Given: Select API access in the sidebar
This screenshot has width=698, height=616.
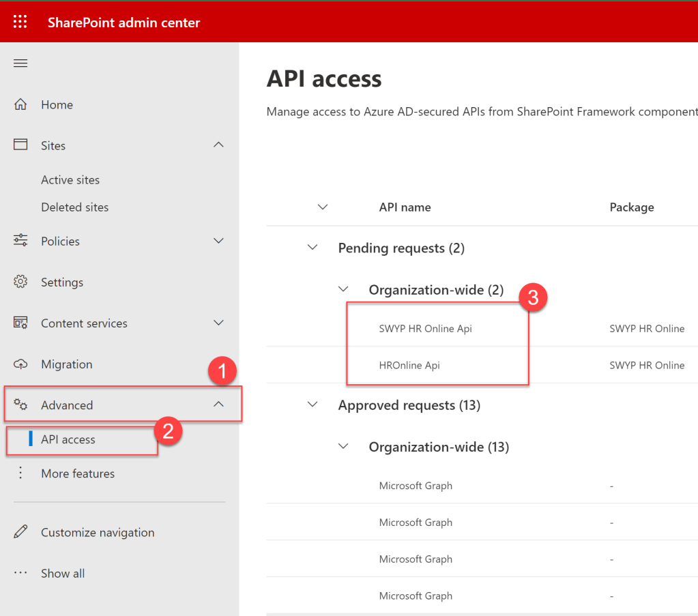Looking at the screenshot, I should (x=68, y=439).
